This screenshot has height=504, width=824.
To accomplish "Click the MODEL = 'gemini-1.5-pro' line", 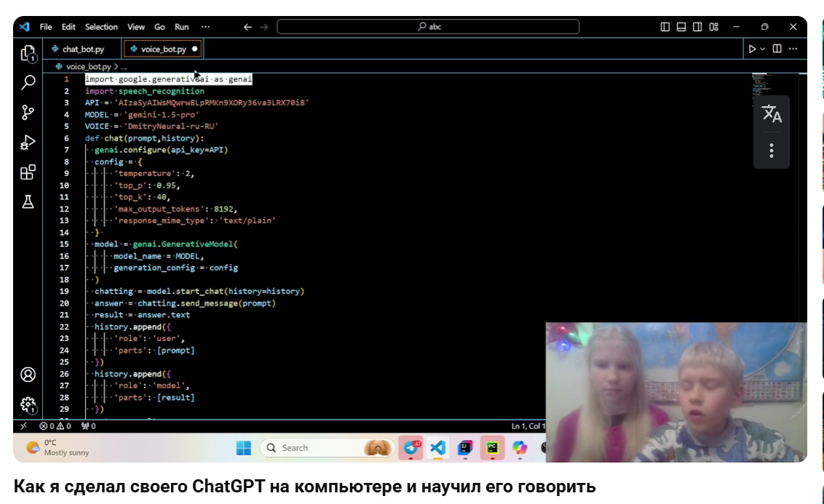I will click(x=142, y=115).
